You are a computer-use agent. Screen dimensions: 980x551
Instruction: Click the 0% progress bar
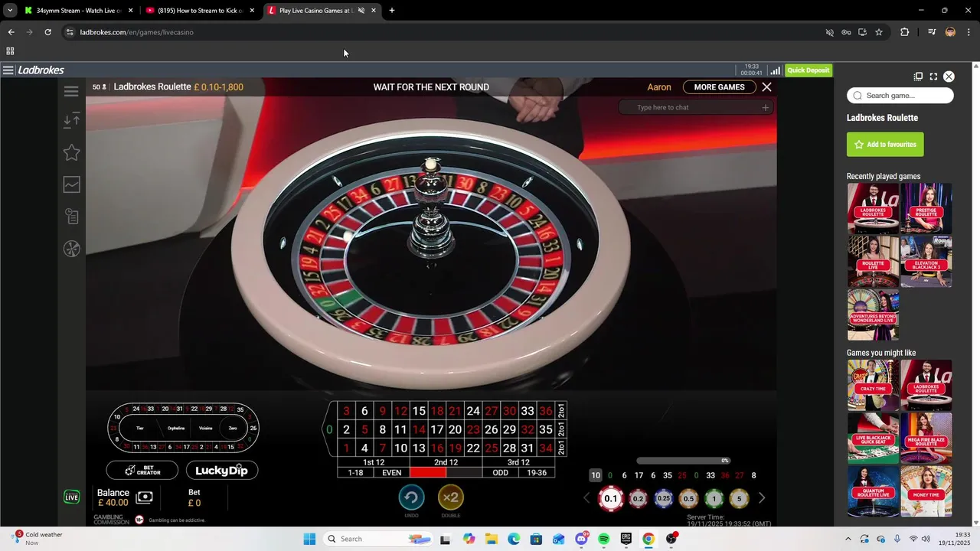click(x=683, y=461)
